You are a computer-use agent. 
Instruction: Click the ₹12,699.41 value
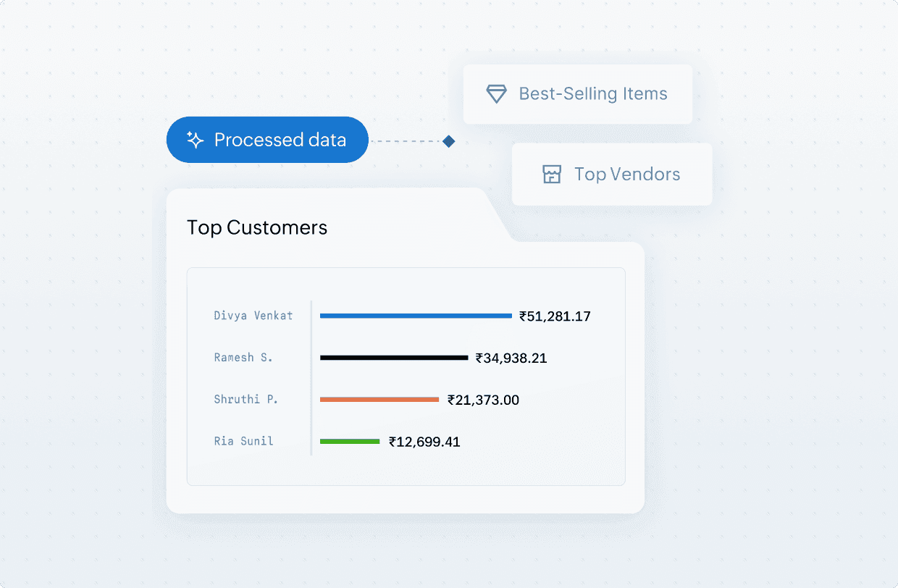[424, 442]
